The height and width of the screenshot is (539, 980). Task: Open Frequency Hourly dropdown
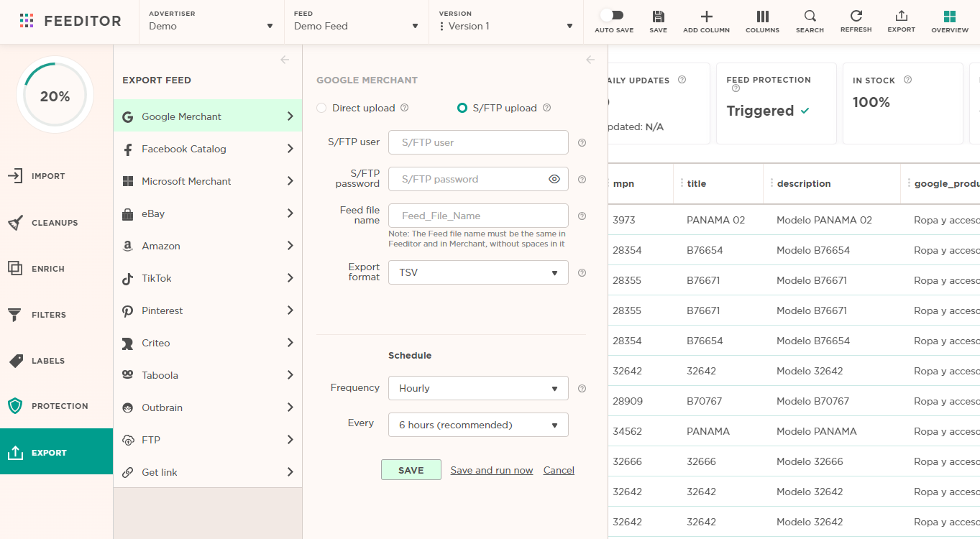click(478, 388)
